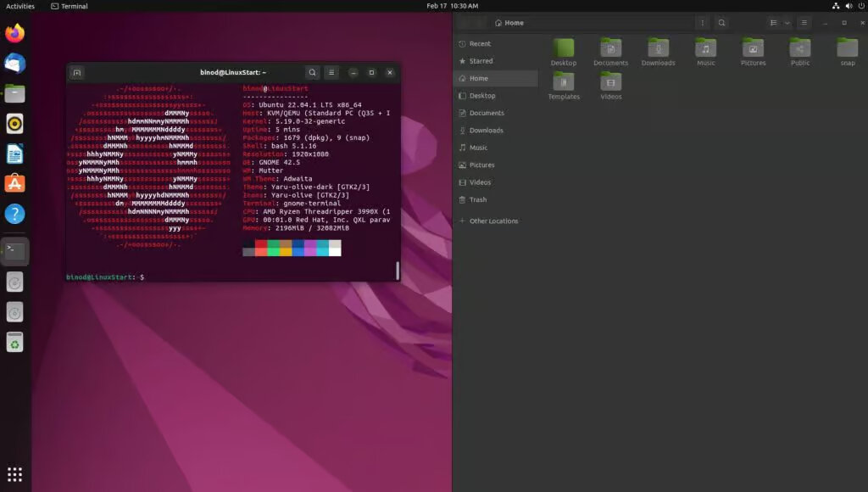Click the Terminal new tab icon

pyautogui.click(x=77, y=73)
